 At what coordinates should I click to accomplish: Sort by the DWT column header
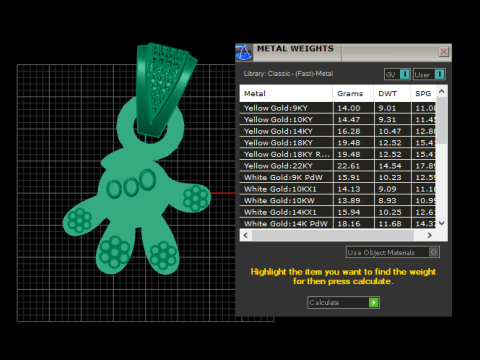click(392, 94)
